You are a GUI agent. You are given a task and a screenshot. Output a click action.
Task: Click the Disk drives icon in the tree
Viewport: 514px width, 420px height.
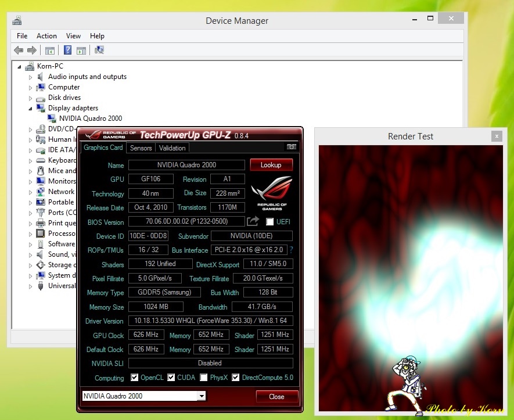pyautogui.click(x=40, y=98)
